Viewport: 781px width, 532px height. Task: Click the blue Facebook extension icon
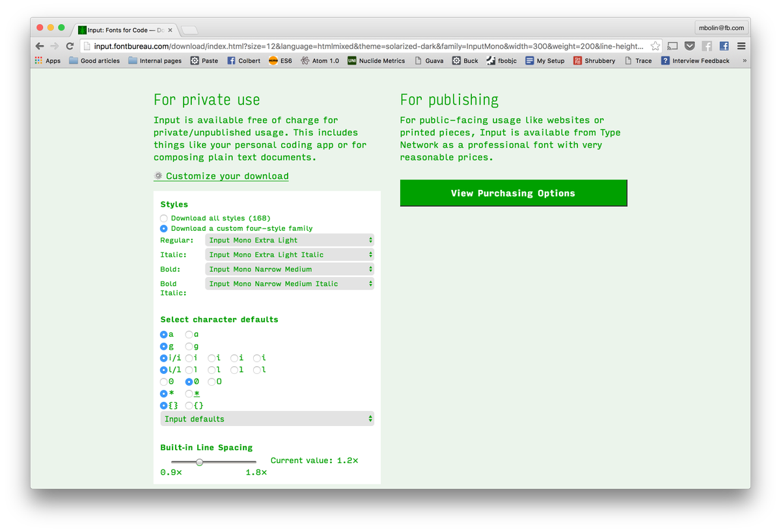[724, 46]
